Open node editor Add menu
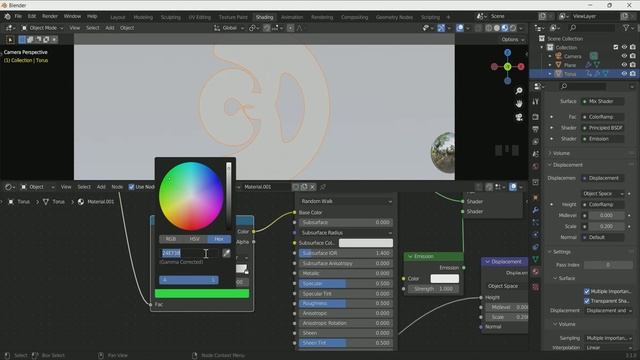This screenshot has width=640, height=360. click(x=101, y=187)
